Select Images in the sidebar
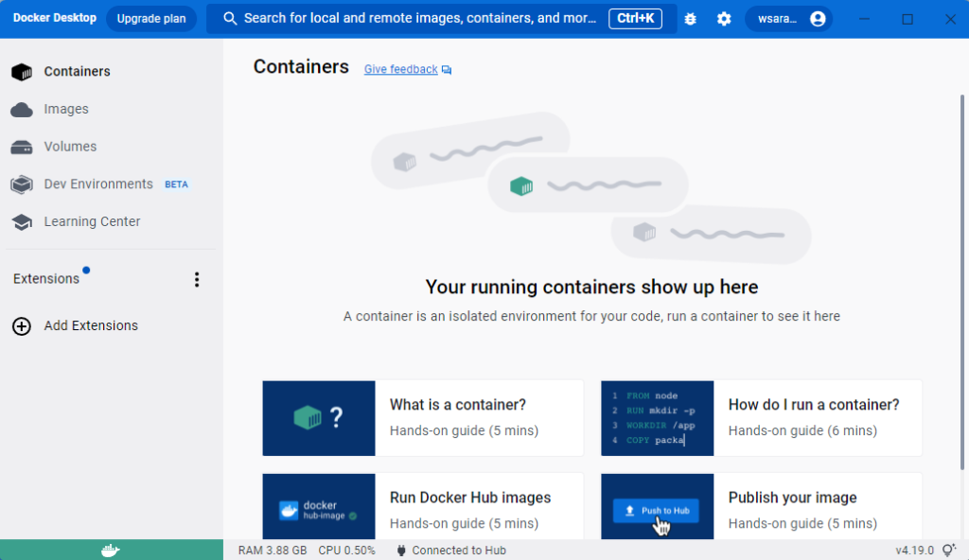969x560 pixels. [66, 110]
